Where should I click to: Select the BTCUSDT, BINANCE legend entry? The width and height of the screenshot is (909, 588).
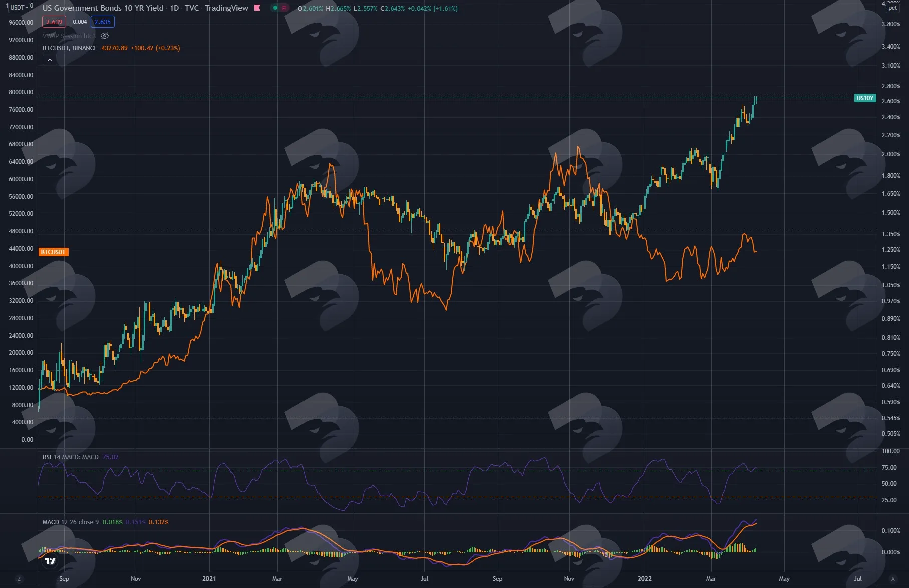[70, 48]
